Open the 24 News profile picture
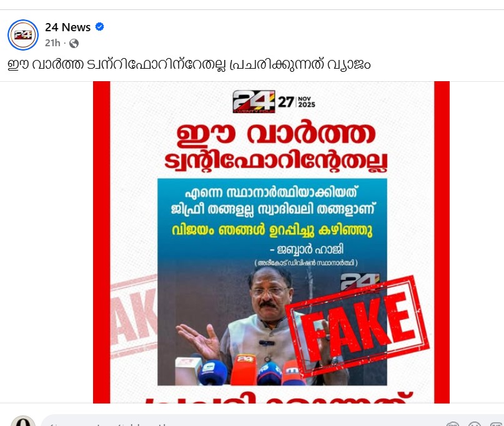Viewport: 504px width, 426px height. pyautogui.click(x=23, y=35)
